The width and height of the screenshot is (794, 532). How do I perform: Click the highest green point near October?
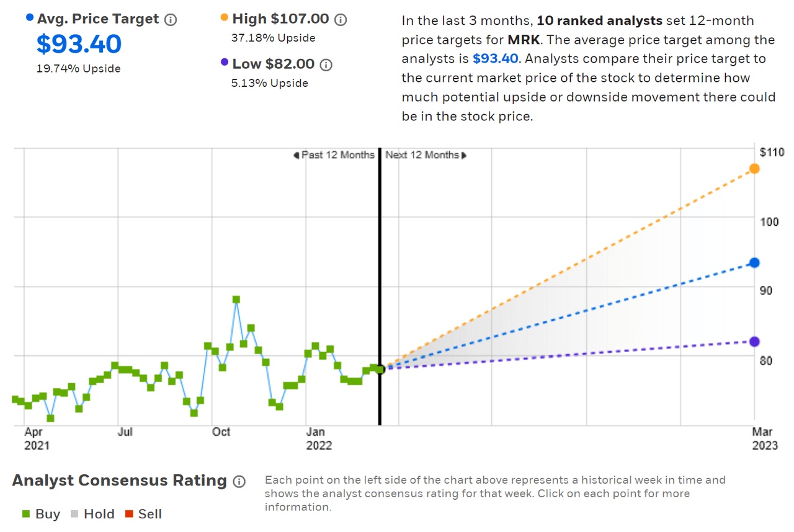pos(236,299)
